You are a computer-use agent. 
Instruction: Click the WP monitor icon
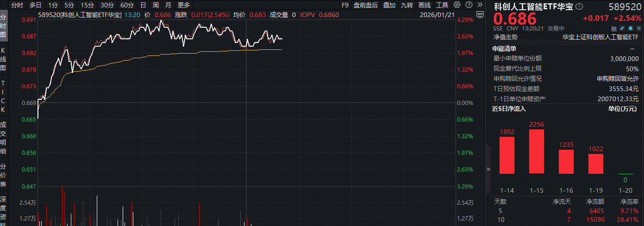480,14
